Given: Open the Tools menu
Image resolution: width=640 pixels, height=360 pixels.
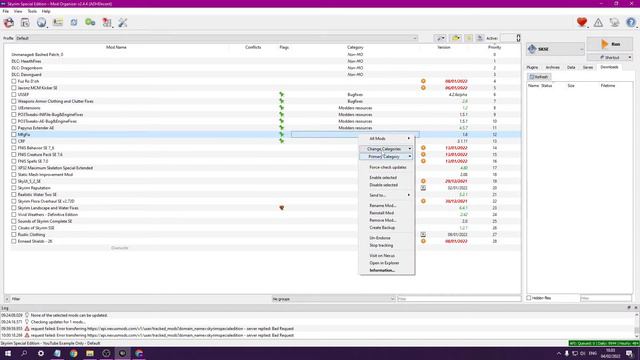Looking at the screenshot, I should [32, 11].
